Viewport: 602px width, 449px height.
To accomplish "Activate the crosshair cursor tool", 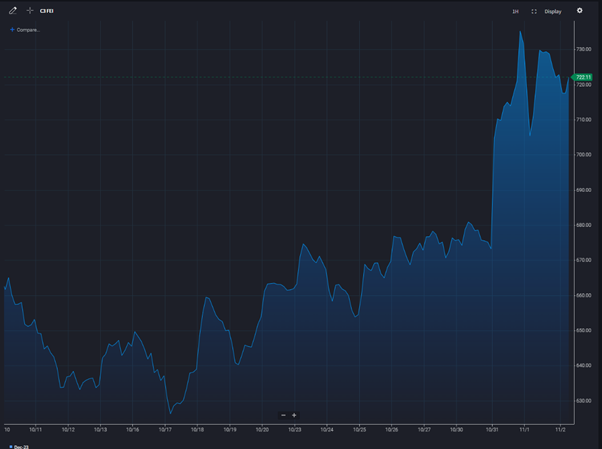I will pos(30,11).
